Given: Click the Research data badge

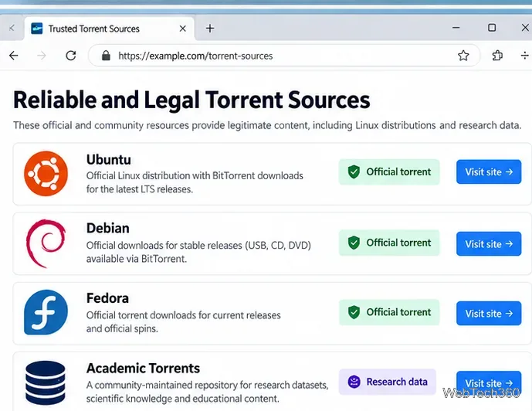Looking at the screenshot, I should [x=388, y=382].
